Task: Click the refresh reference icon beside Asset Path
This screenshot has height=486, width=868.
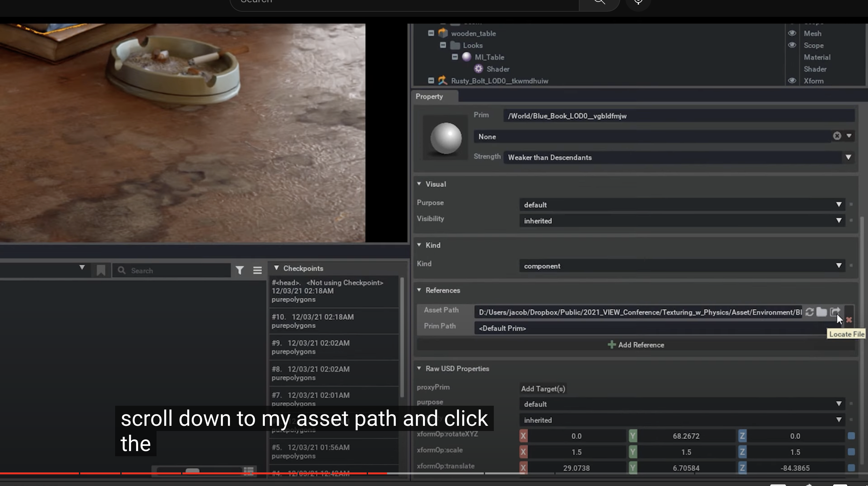Action: pos(809,312)
